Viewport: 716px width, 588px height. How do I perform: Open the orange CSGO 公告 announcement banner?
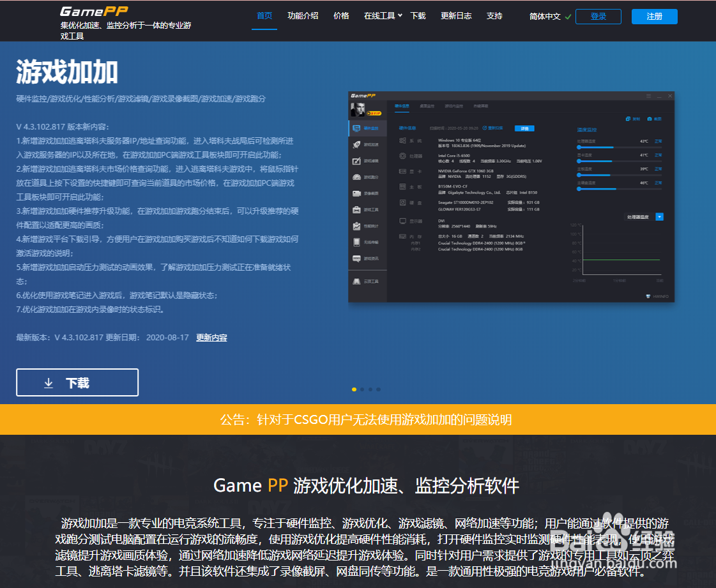click(x=358, y=419)
